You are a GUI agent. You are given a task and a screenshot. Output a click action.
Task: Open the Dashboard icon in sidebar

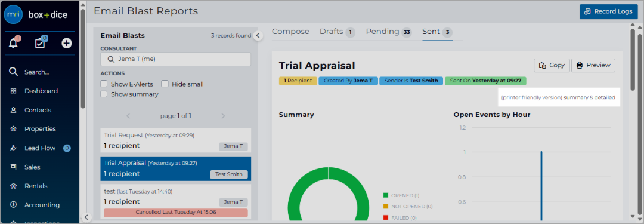pyautogui.click(x=14, y=91)
